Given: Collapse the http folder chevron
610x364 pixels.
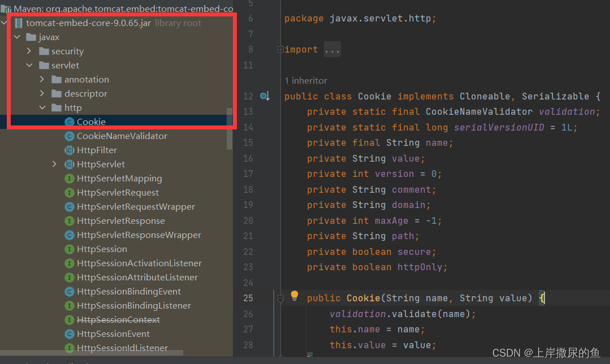Looking at the screenshot, I should (x=42, y=107).
